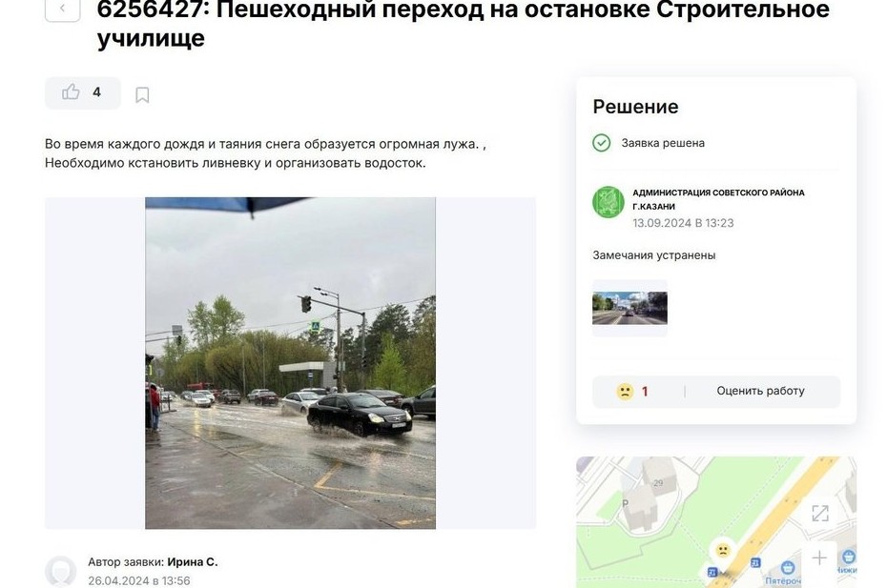This screenshot has height=588, width=887.
Task: Click the author avatar of Ирина С.
Action: tap(60, 571)
